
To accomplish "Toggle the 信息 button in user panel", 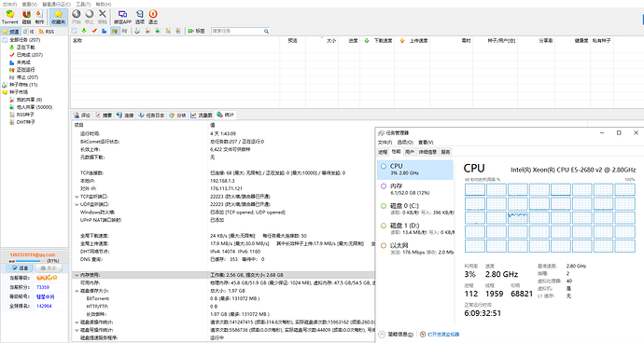I will pyautogui.click(x=20, y=268).
